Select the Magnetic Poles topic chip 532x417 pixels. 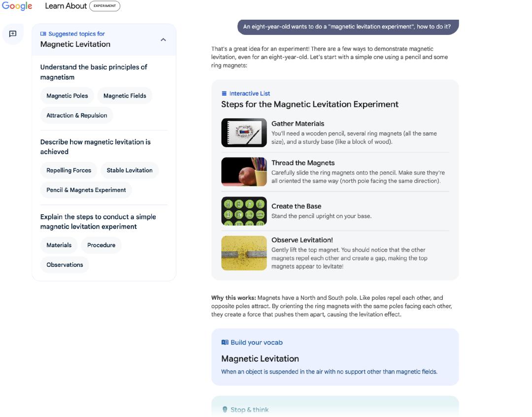67,96
